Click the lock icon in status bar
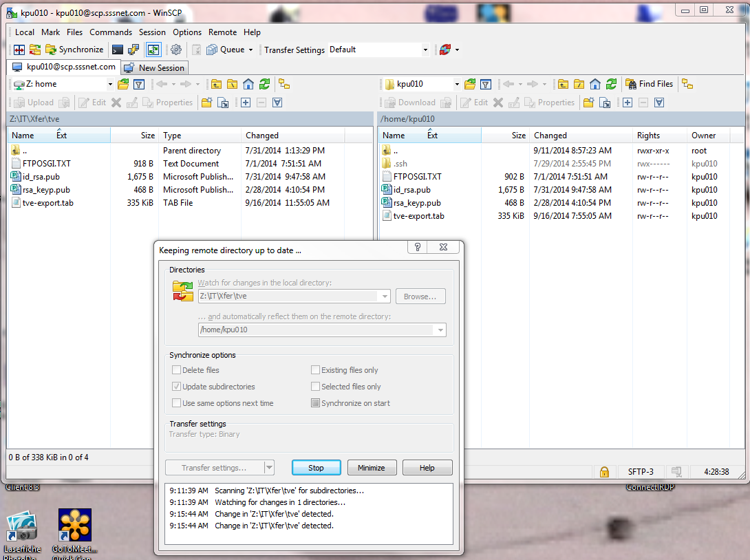The height and width of the screenshot is (560, 750). [604, 472]
